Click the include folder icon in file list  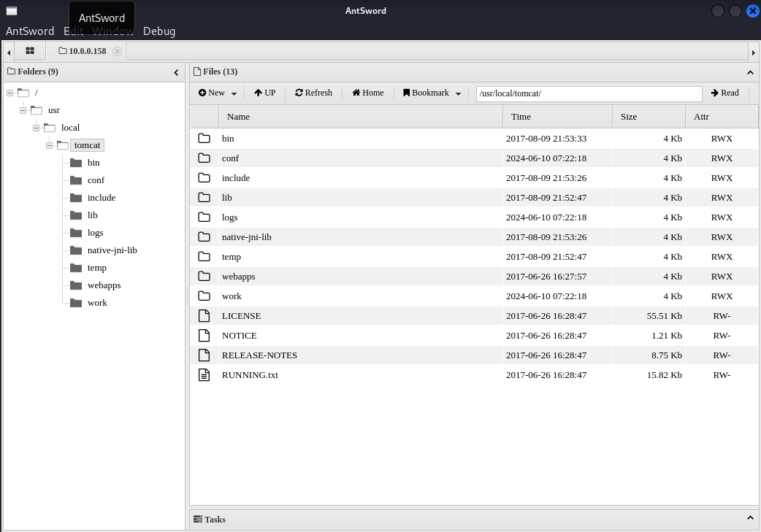[x=204, y=178]
